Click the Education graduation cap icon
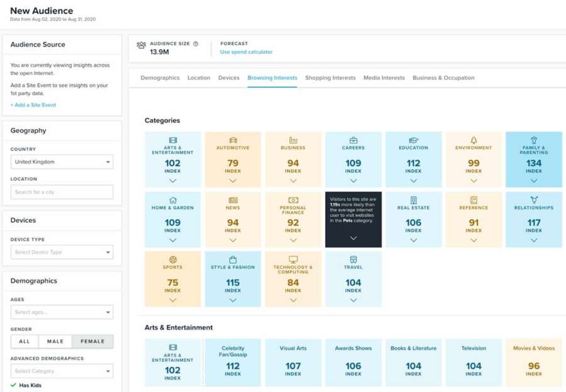566x392 pixels. (x=413, y=140)
